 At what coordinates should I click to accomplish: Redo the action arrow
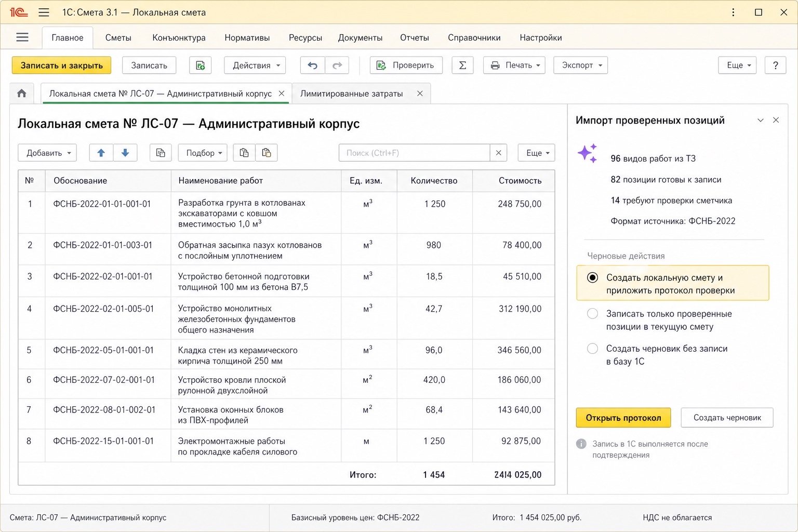pyautogui.click(x=337, y=65)
